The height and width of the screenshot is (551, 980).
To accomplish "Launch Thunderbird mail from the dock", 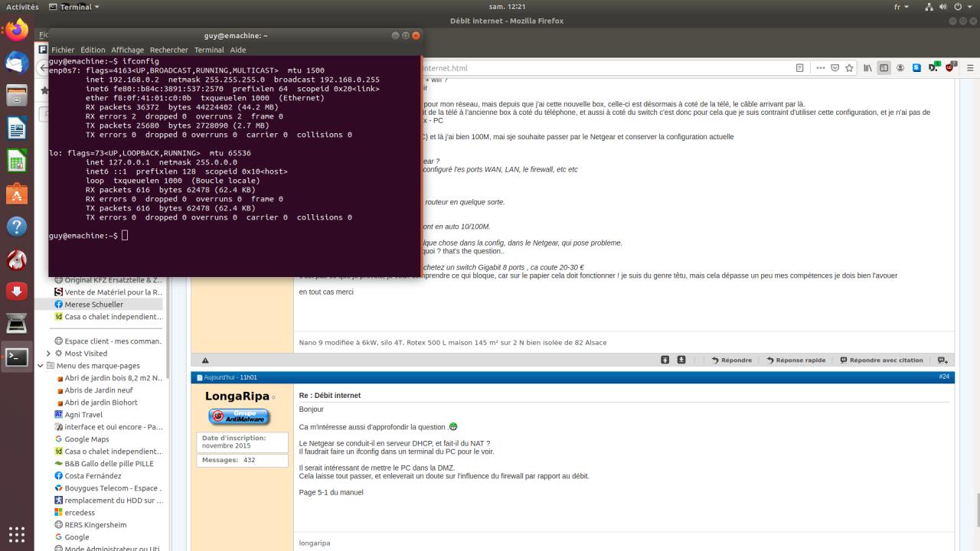I will [17, 63].
